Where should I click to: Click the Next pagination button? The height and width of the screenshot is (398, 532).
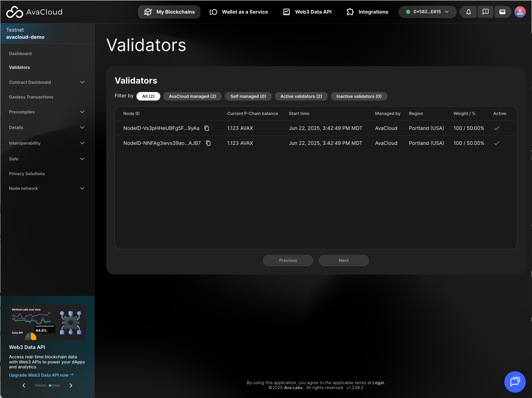[343, 260]
